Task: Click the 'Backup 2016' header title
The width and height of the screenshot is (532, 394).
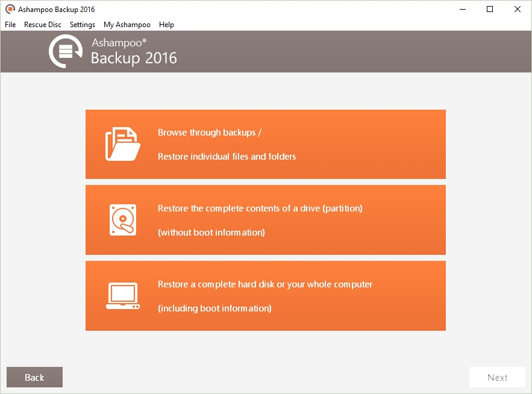Action: [134, 58]
